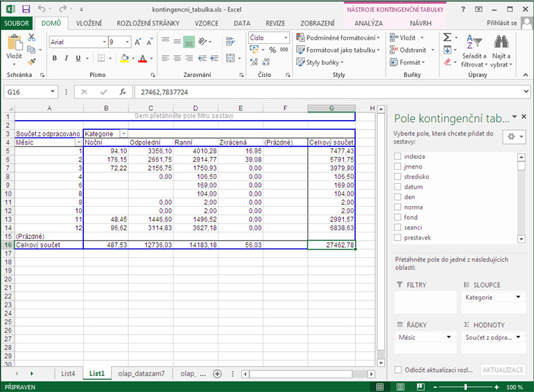Open the ANALÝZA pivot tools tab

[x=368, y=23]
